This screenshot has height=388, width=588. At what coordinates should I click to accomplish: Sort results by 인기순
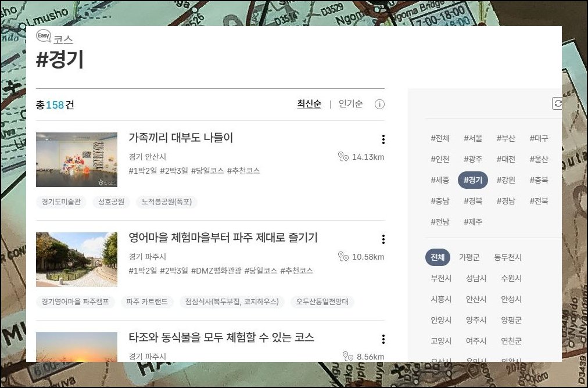pyautogui.click(x=350, y=104)
